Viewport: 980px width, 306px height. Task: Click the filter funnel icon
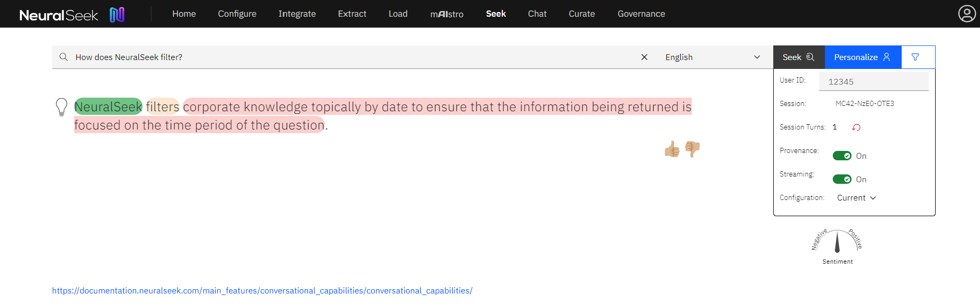click(915, 57)
